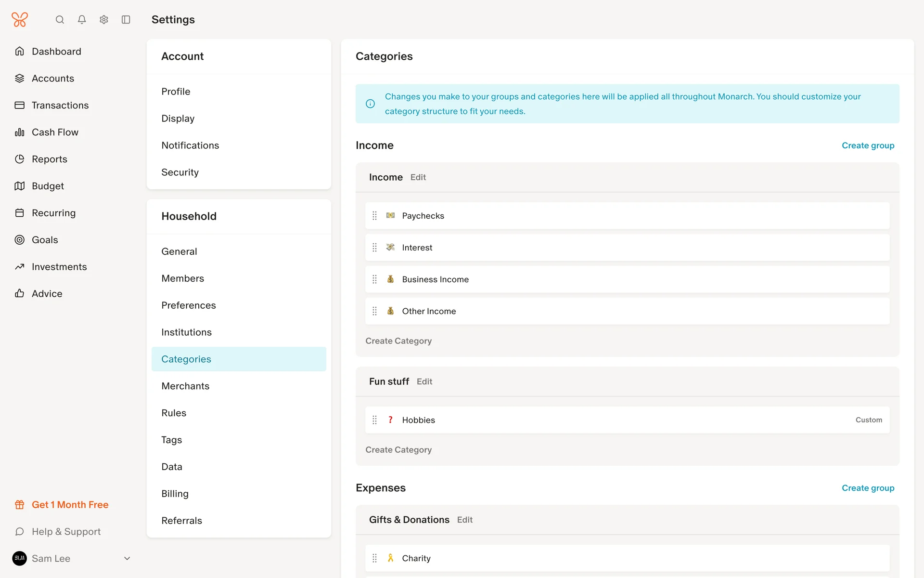Image resolution: width=924 pixels, height=578 pixels.
Task: Go to Merchants settings
Action: pos(185,386)
